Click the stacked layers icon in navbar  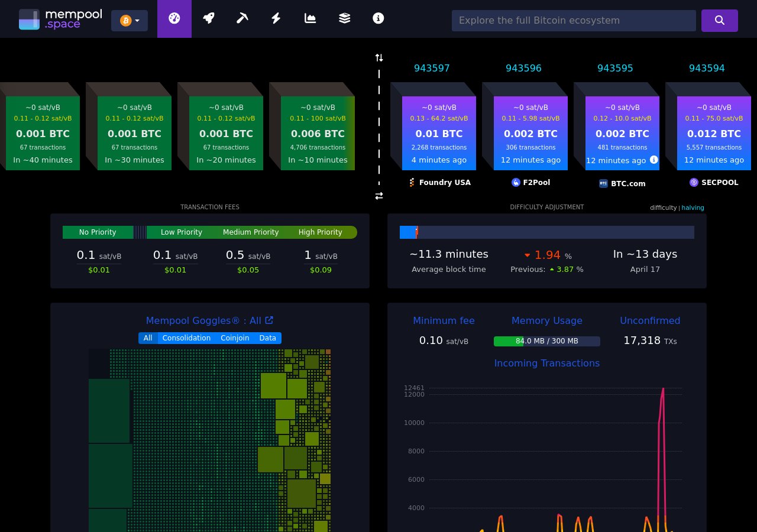tap(344, 18)
